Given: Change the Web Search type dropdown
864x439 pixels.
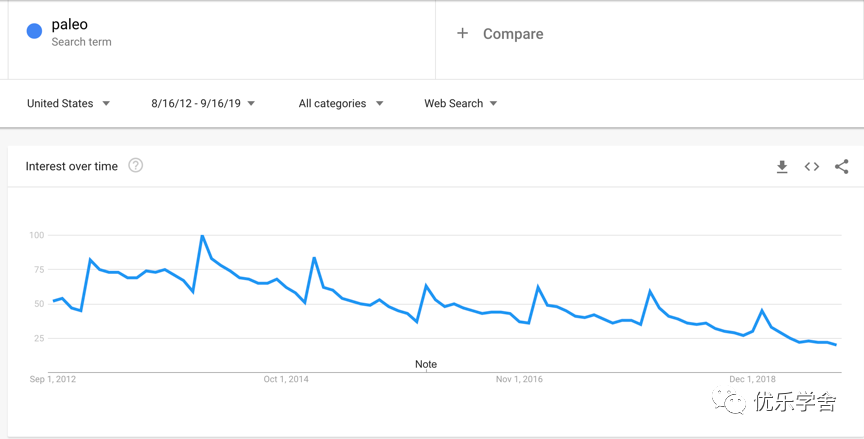Looking at the screenshot, I should pos(460,103).
